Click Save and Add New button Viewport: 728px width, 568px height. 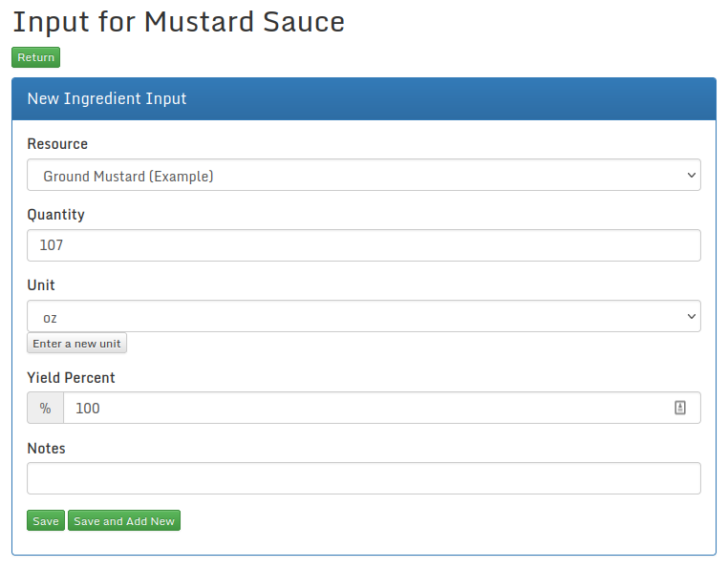[x=124, y=521]
